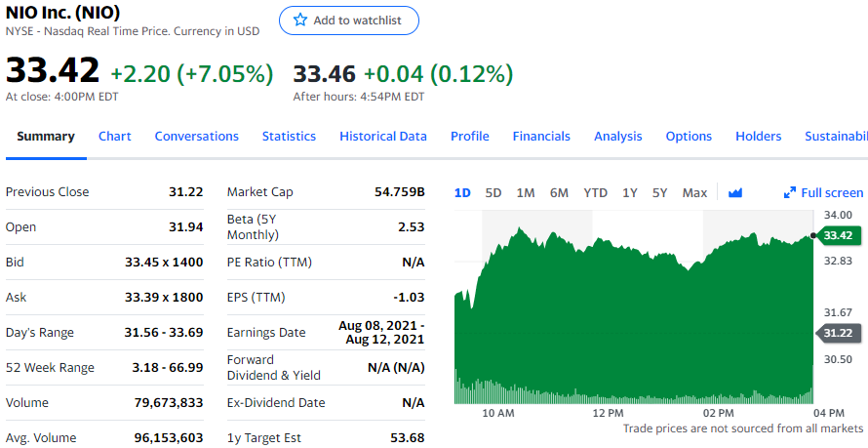This screenshot has height=448, width=868.
Task: Switch to the Historical Data tab
Action: tap(383, 137)
